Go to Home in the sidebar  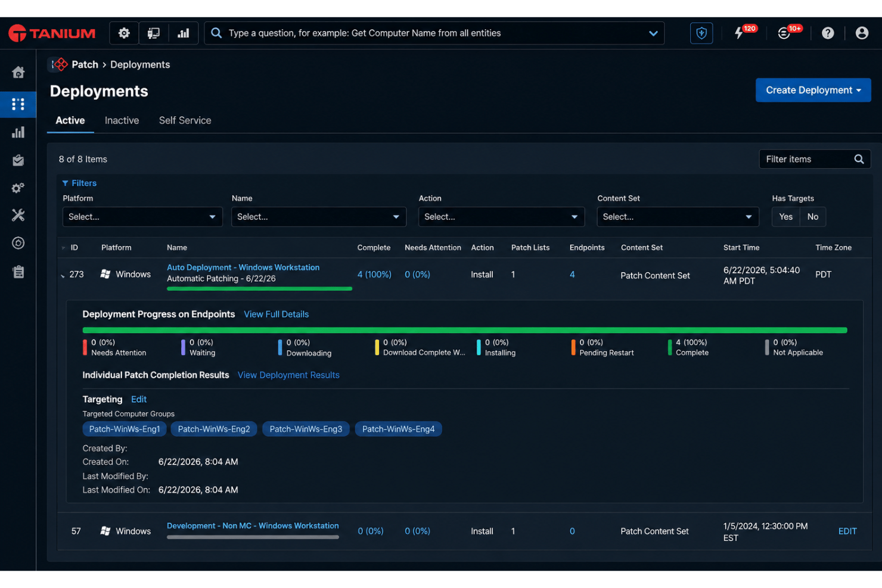tap(18, 72)
